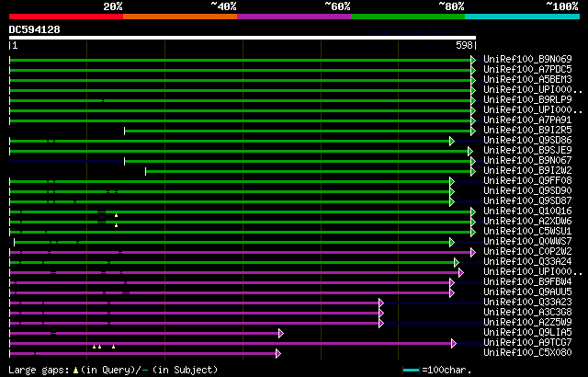
Task: Click the yellow gap marker under the UniRef100_A2XDW6 bar
Action: coord(117,225)
